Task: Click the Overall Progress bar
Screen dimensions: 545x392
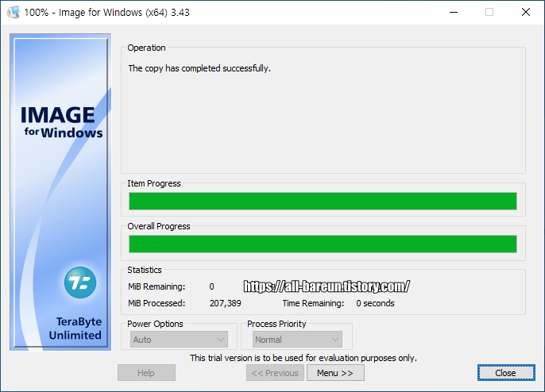Action: click(323, 244)
